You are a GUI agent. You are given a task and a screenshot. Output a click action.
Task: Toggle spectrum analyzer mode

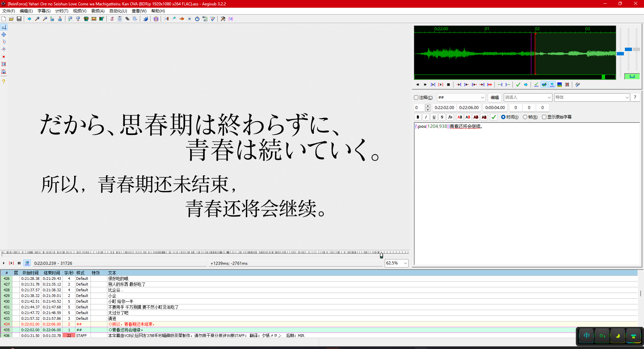point(559,85)
